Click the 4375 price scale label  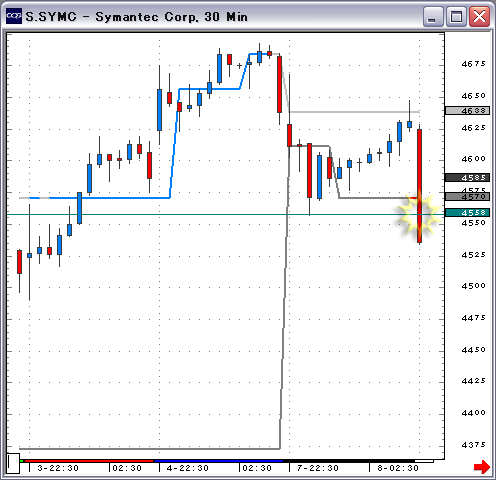click(x=473, y=445)
